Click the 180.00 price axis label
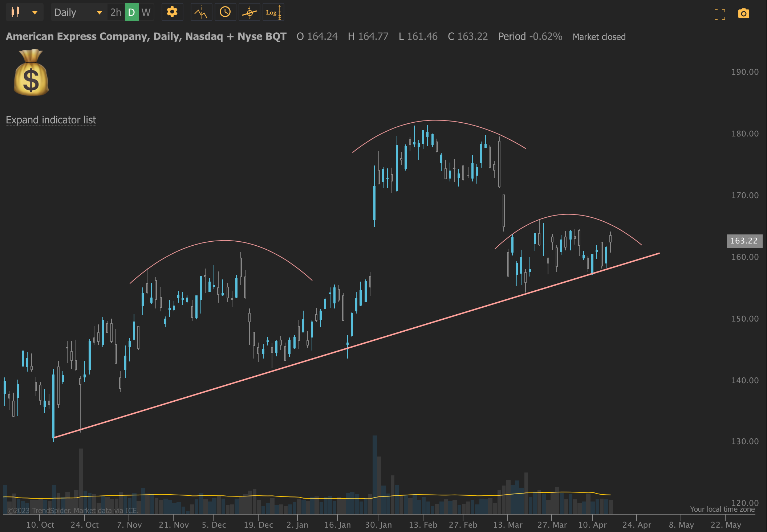 (x=745, y=134)
